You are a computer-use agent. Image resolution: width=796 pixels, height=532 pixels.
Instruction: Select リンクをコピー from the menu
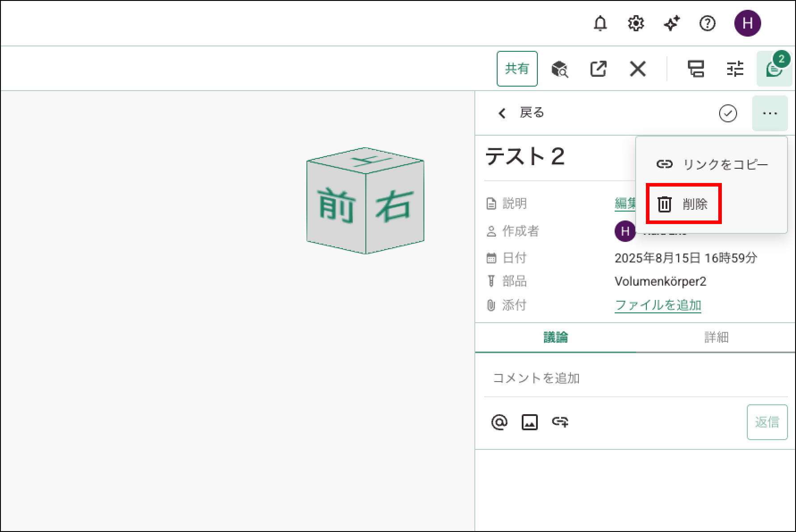(x=712, y=164)
